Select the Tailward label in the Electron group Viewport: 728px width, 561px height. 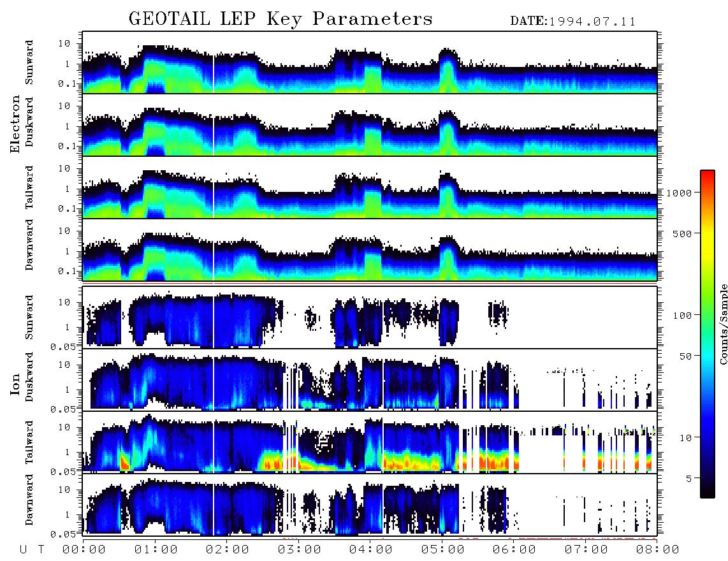coord(29,187)
